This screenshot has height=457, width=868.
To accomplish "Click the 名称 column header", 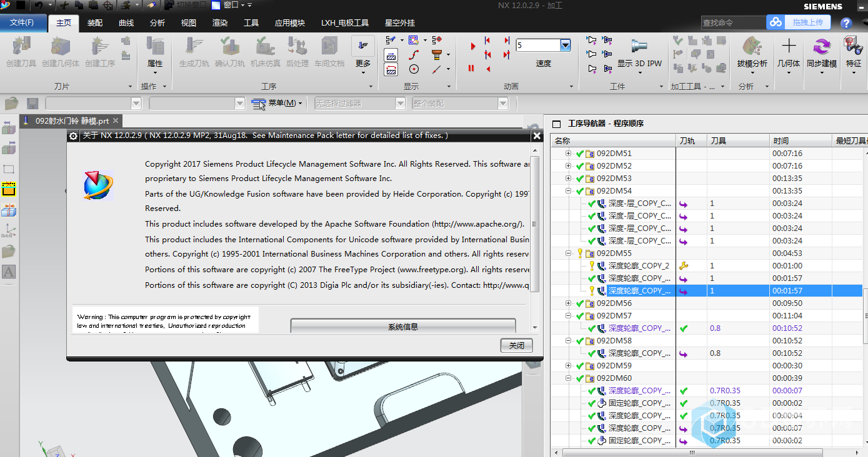I will coord(612,141).
